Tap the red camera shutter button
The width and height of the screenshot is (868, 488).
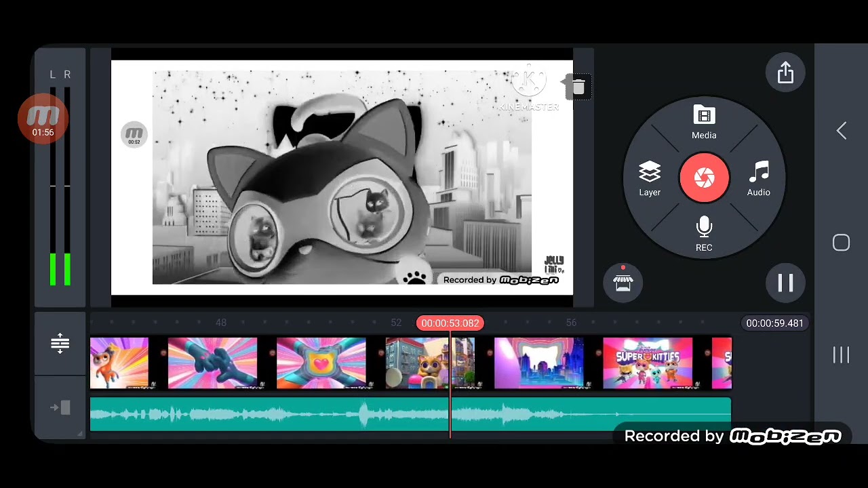[704, 178]
